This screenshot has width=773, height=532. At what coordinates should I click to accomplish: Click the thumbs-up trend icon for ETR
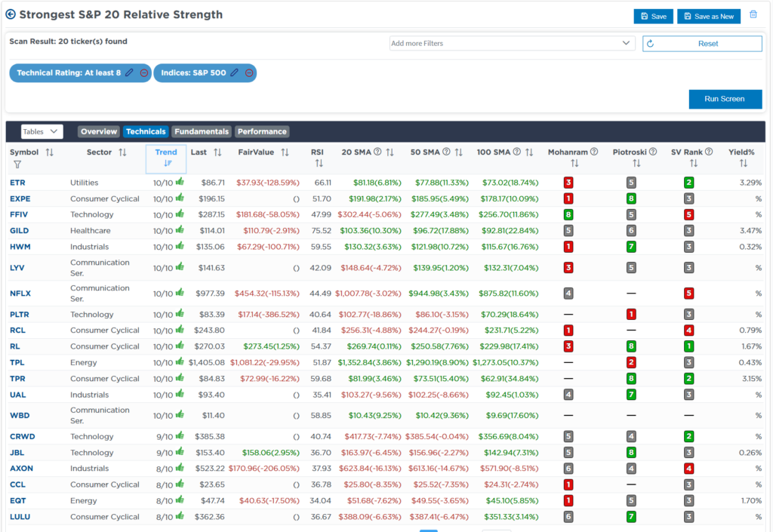click(x=180, y=182)
